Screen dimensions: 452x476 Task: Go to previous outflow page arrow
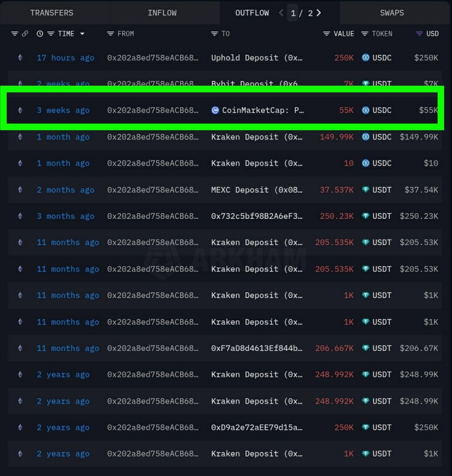point(281,13)
